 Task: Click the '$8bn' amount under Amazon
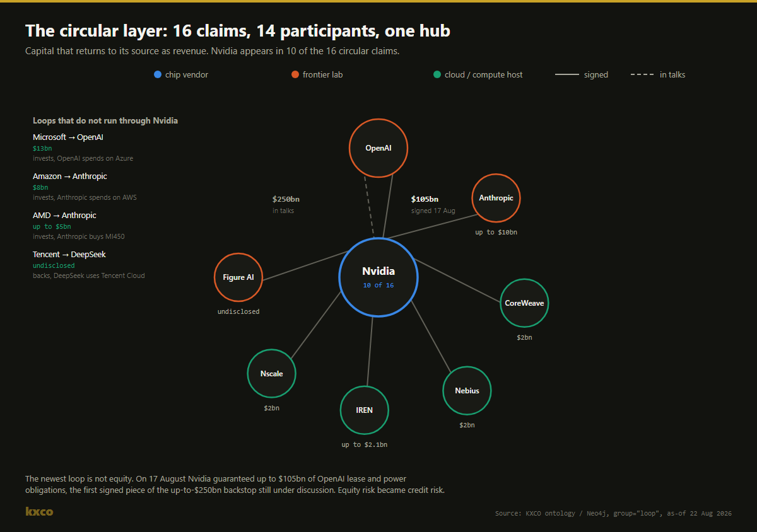(40, 187)
